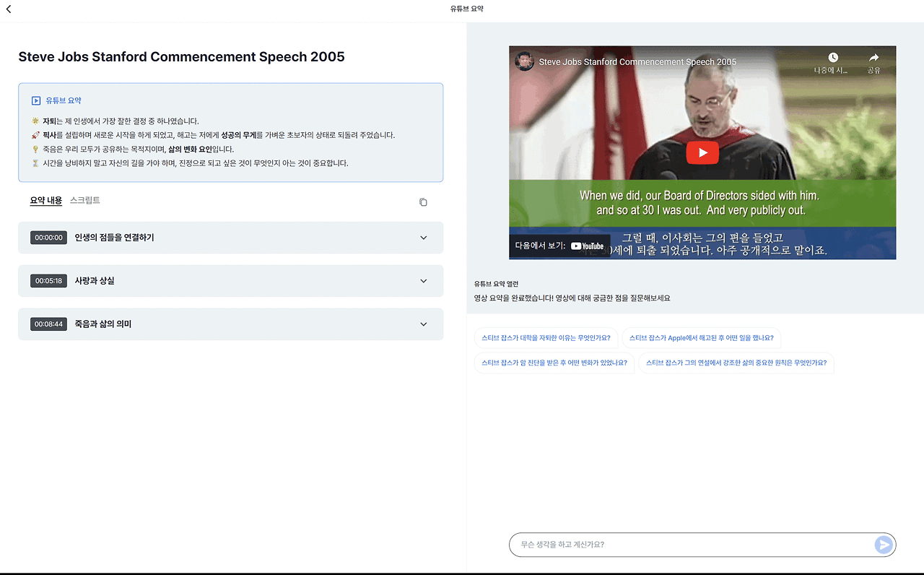The image size is (924, 575).
Task: Switch to the 요약 내용 tab
Action: tap(46, 200)
